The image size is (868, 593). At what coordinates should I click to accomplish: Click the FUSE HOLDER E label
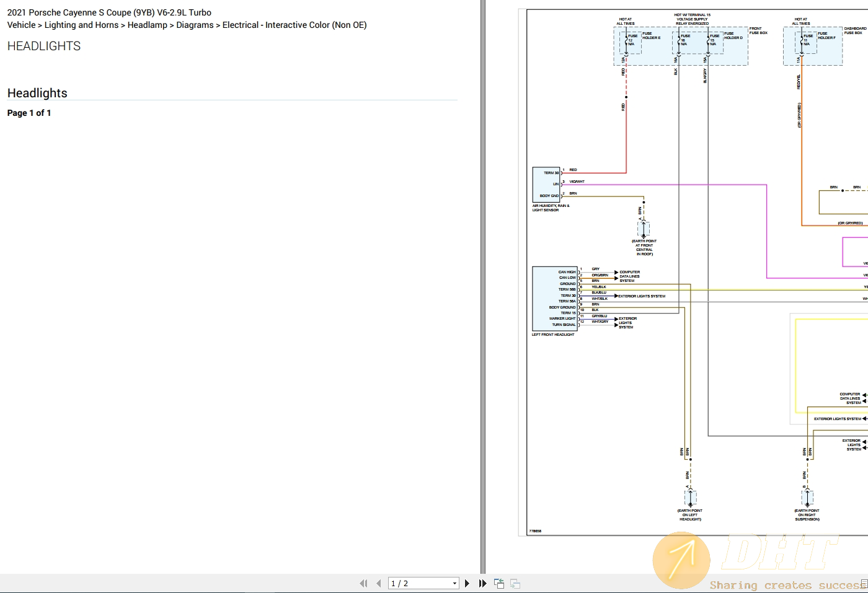coord(651,36)
